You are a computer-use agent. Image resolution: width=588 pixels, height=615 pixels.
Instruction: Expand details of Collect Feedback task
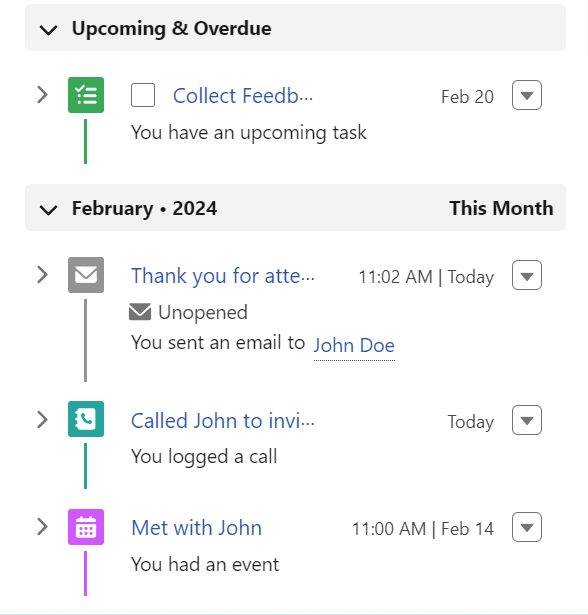click(43, 95)
